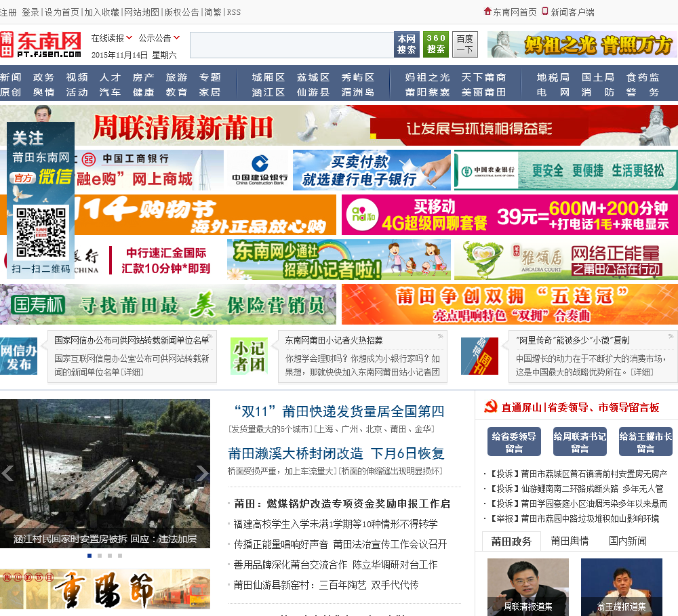Open headline 双11莆田快递发货量居全国第四
678x616 pixels.
coord(339,411)
